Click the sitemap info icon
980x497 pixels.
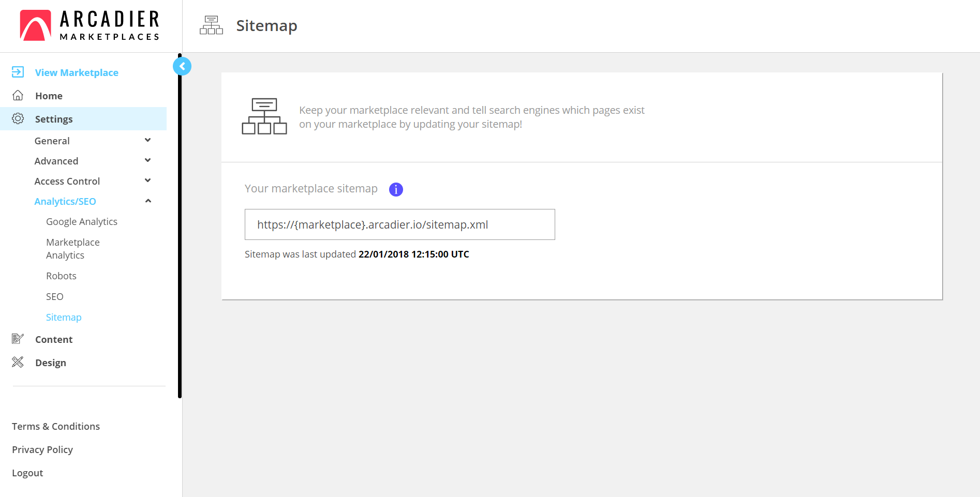click(396, 189)
